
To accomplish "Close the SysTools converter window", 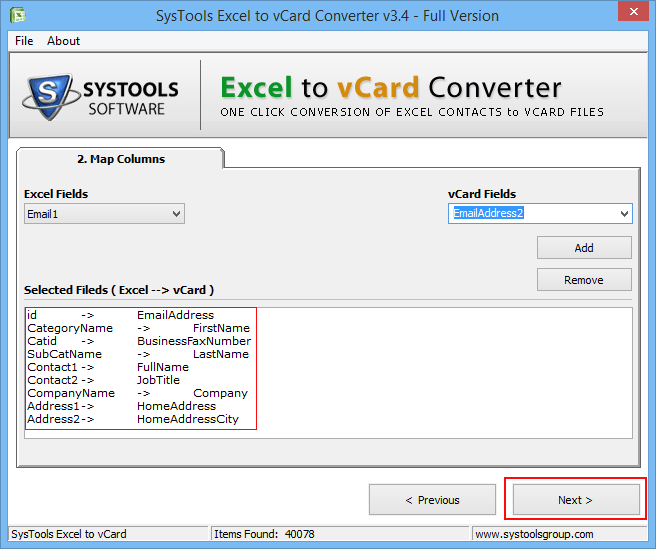I will point(633,11).
